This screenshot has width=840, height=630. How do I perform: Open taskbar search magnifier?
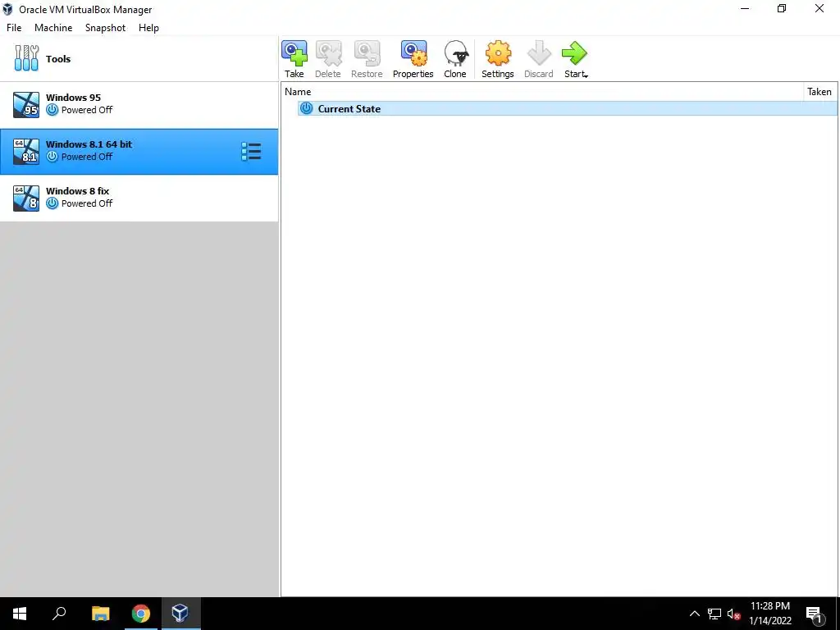point(59,614)
